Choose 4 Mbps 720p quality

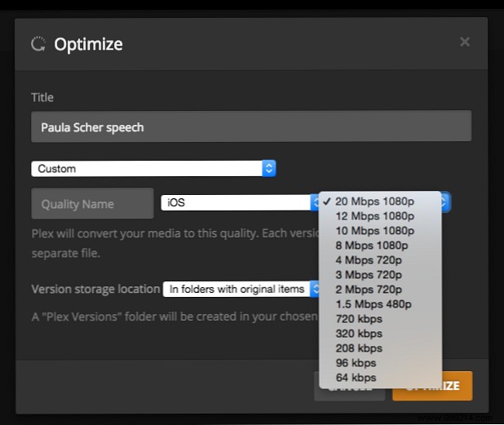coord(380,260)
